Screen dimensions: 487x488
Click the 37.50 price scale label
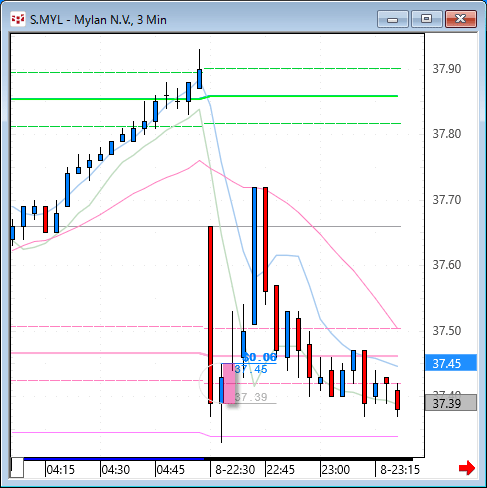click(x=447, y=331)
